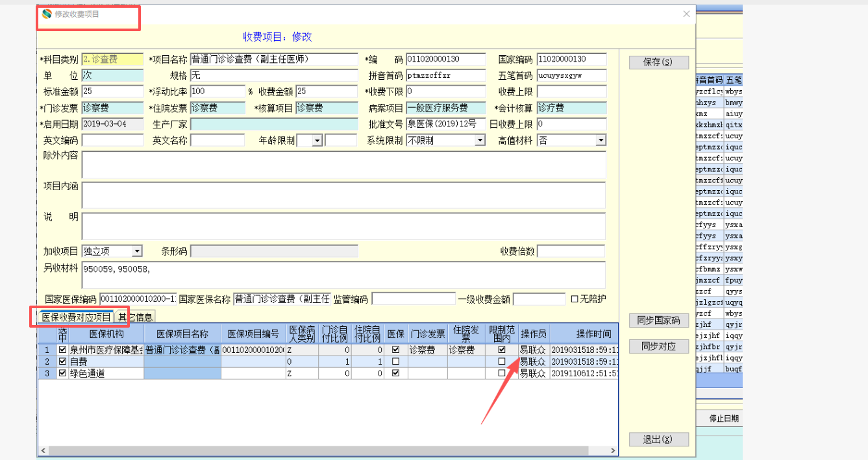Toggle the 无陪护 checkbox

click(574, 299)
